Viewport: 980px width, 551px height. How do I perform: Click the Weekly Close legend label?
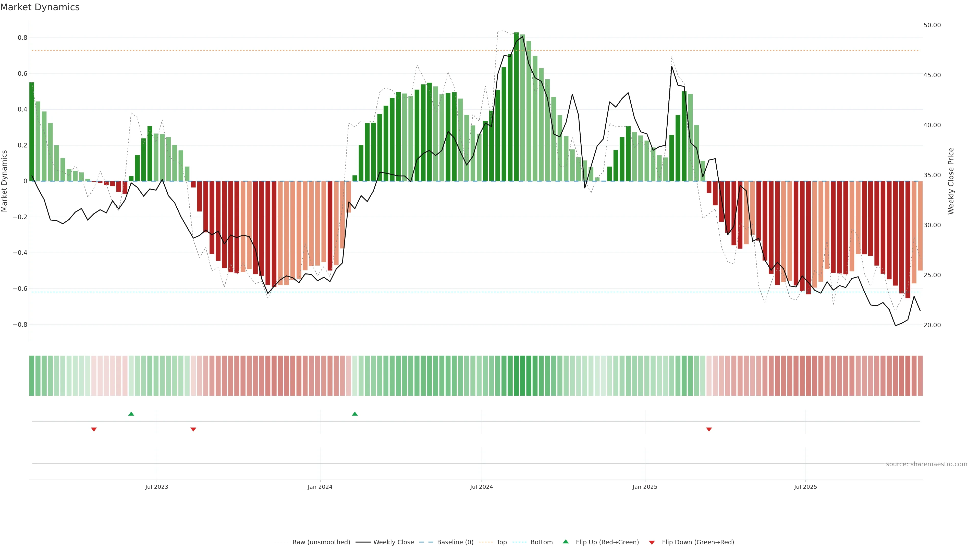click(x=393, y=542)
